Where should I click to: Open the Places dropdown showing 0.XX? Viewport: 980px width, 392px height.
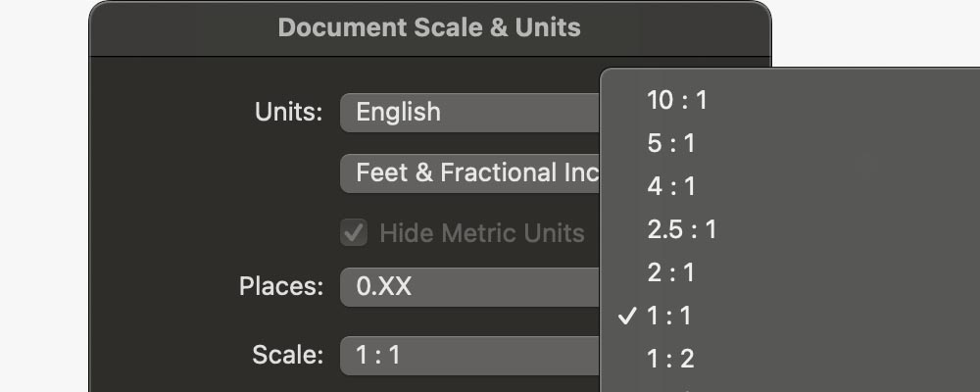[470, 287]
